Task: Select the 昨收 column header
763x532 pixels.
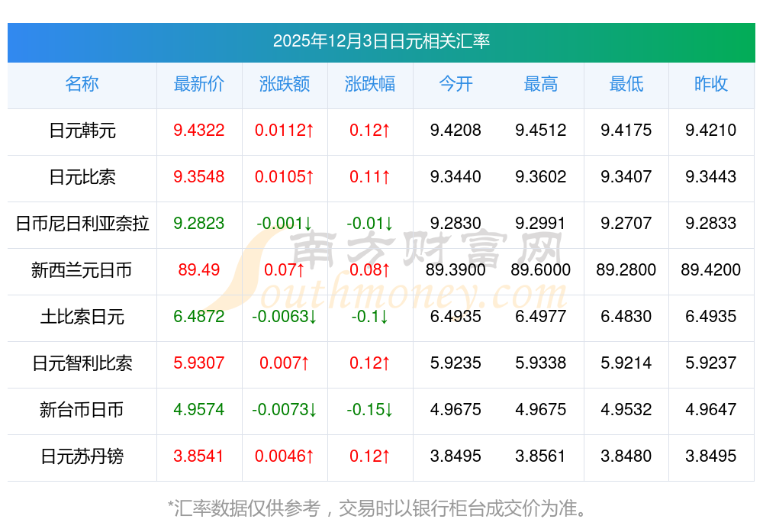Action: [710, 84]
